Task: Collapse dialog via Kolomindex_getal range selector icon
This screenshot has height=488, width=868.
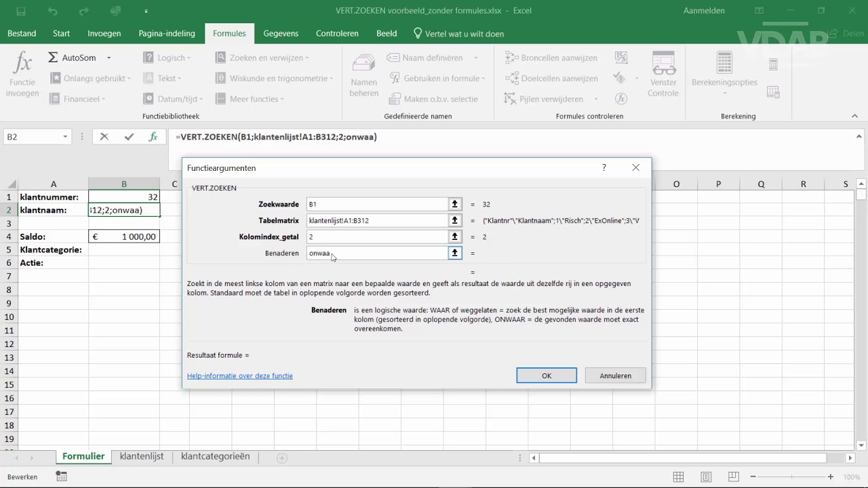Action: [x=455, y=237]
